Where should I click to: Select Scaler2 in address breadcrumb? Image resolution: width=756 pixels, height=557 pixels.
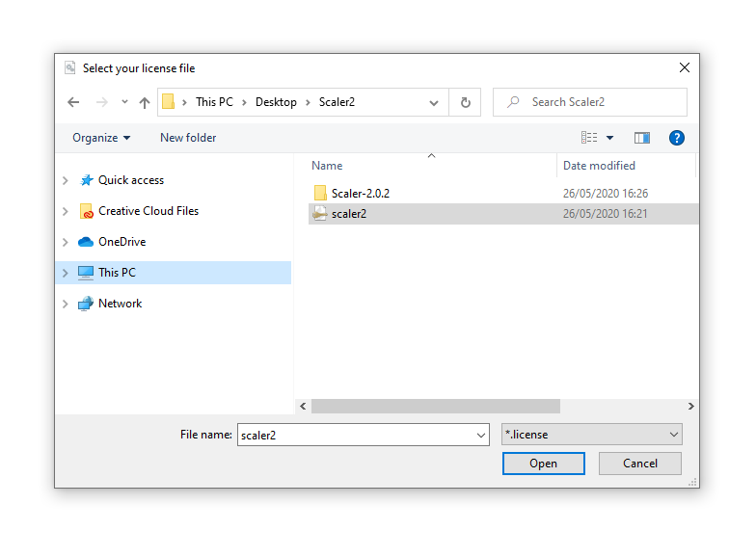pyautogui.click(x=337, y=102)
